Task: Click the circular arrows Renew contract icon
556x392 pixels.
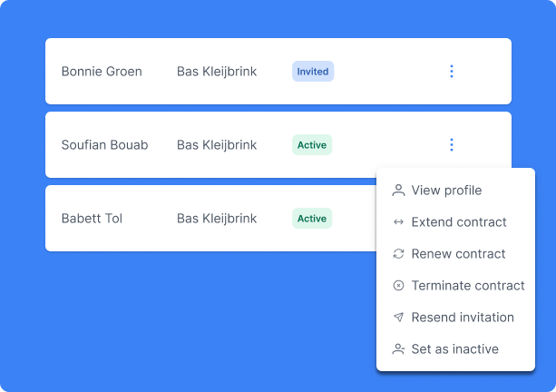Action: click(398, 254)
